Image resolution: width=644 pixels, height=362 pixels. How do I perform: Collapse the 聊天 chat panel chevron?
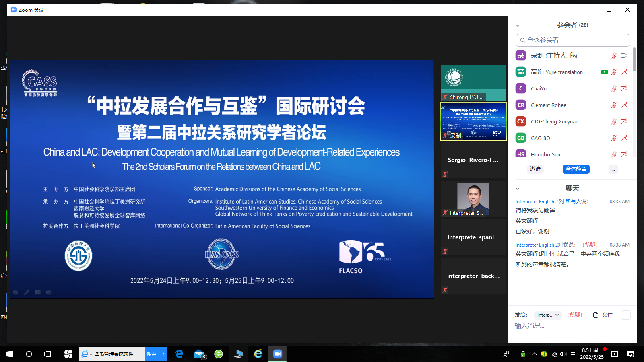(x=518, y=189)
